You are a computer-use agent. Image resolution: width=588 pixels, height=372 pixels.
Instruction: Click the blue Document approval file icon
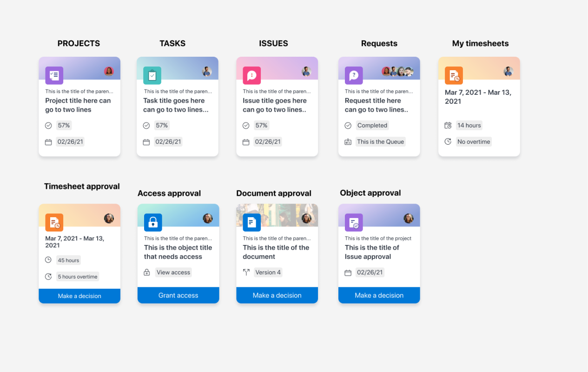[x=251, y=222]
